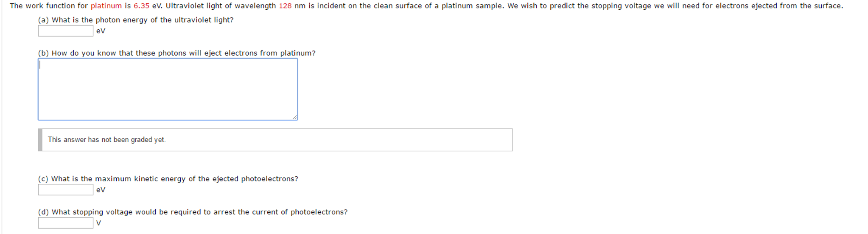The width and height of the screenshot is (868, 234).
Task: Click "The work function for" opening text
Action: click(49, 6)
